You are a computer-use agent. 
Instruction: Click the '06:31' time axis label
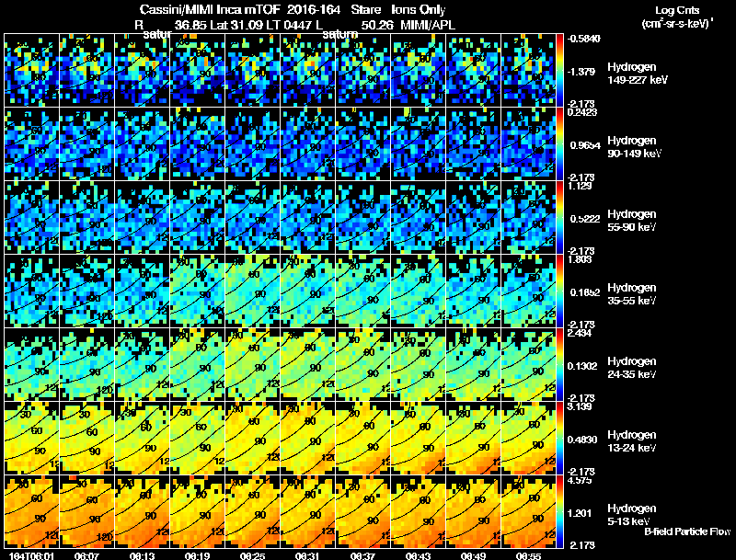click(307, 556)
